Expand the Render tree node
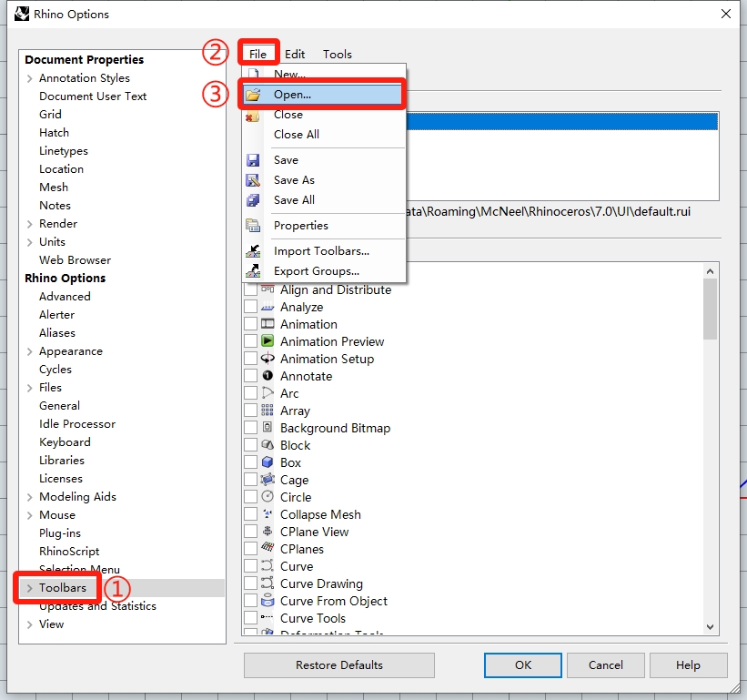Viewport: 747px width, 700px height. [x=29, y=224]
